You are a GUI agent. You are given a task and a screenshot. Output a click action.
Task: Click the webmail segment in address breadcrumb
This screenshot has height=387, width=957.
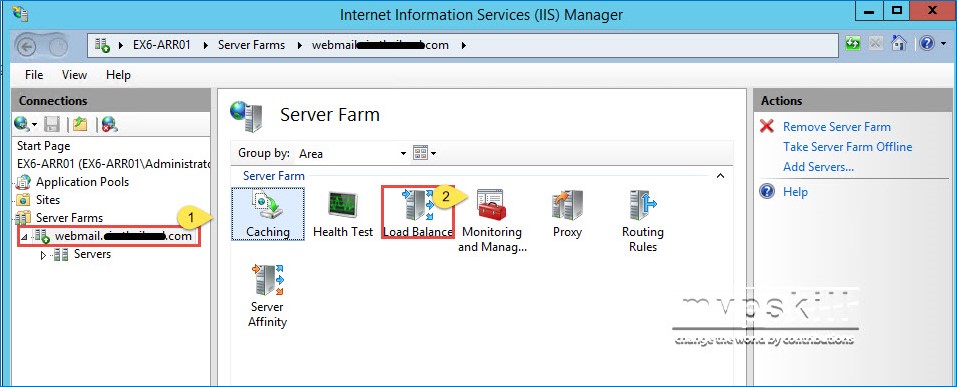tap(380, 45)
